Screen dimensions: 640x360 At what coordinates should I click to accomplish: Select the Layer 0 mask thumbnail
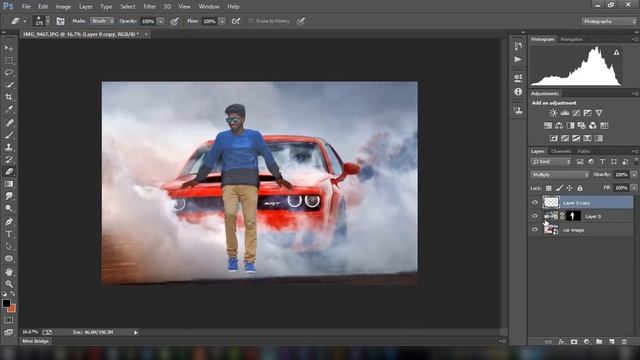[x=573, y=216]
